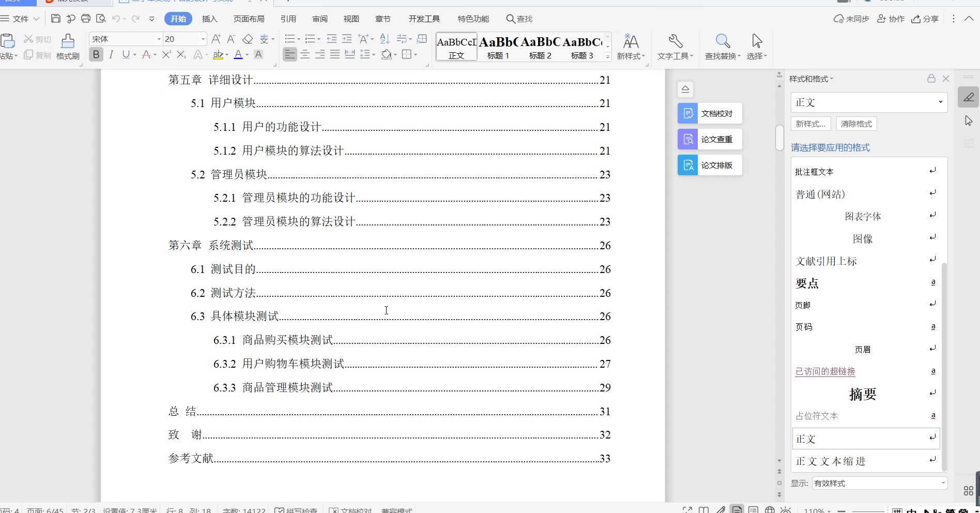Viewport: 980px width, 513px height.
Task: Click the 未同步 sync status button
Action: coord(851,19)
